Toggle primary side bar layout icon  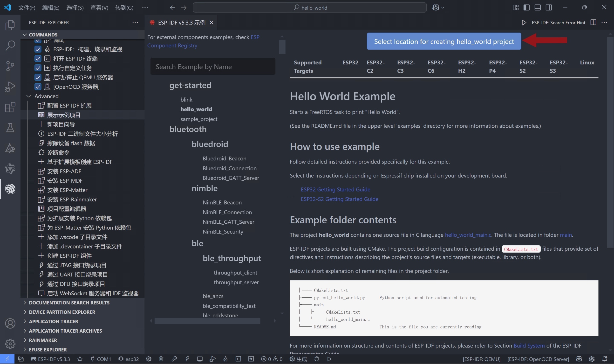click(526, 8)
